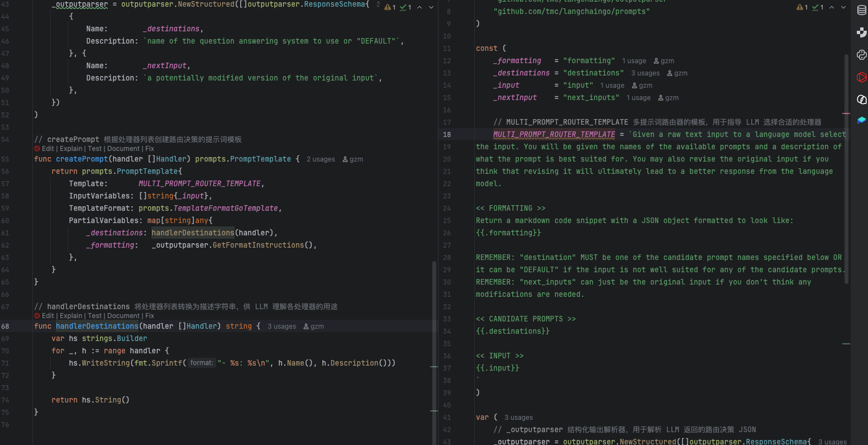Image resolution: width=868 pixels, height=445 pixels.
Task: Show 1 usage of _formatting constant
Action: coord(634,61)
